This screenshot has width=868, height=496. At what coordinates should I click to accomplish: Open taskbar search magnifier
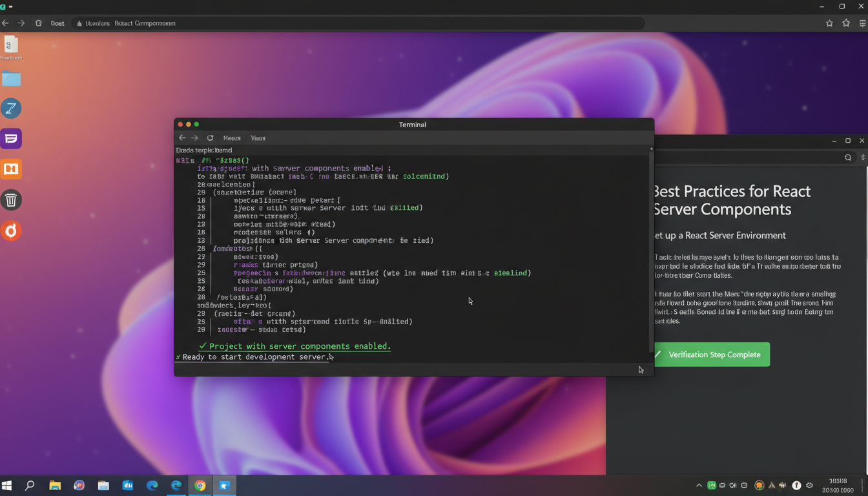click(30, 486)
